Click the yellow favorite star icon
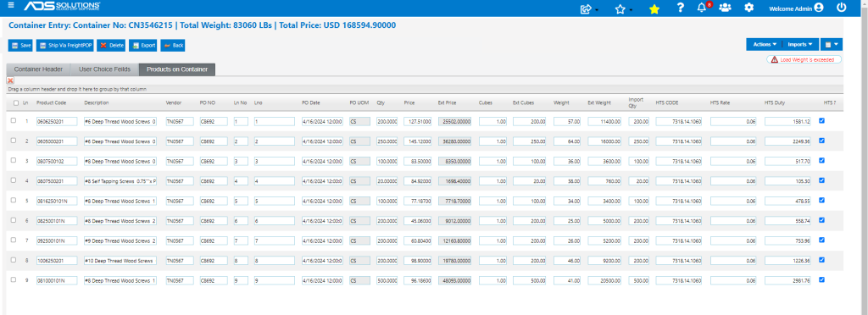This screenshot has width=868, height=315. (654, 8)
